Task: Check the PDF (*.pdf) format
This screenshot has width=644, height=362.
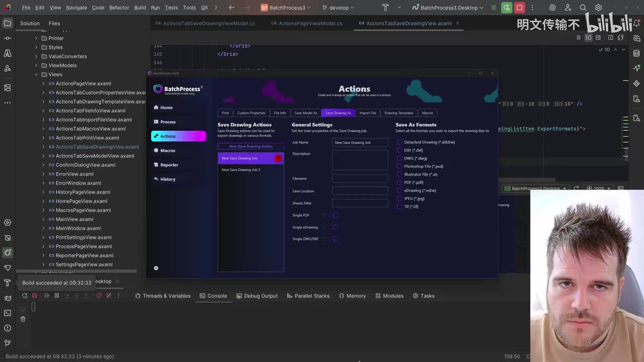Action: point(399,183)
